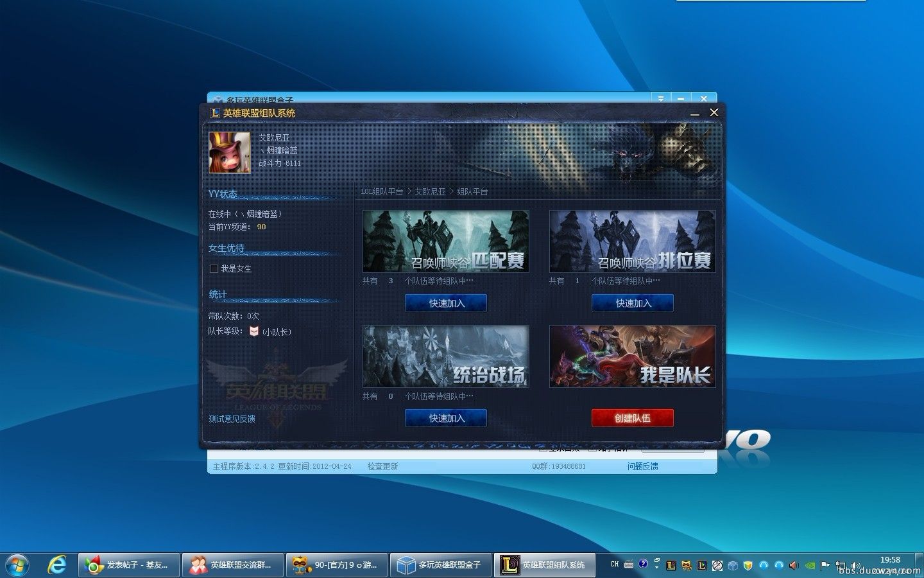The image size is (924, 578).
Task: Select the 我是队长 banner image
Action: point(633,356)
